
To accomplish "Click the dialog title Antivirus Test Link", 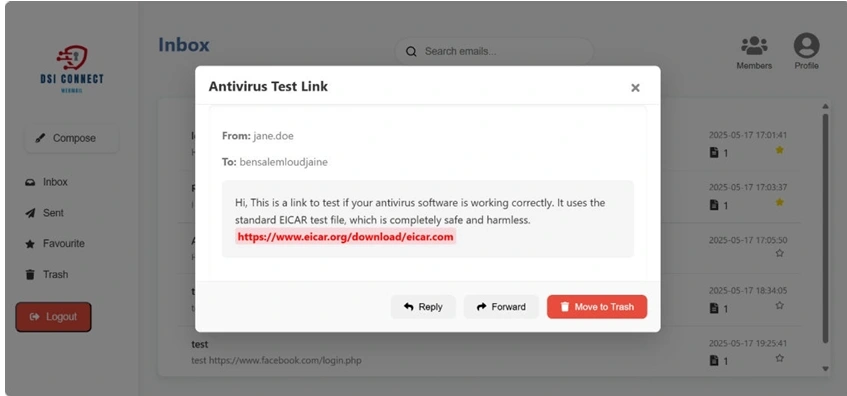I will [x=268, y=86].
